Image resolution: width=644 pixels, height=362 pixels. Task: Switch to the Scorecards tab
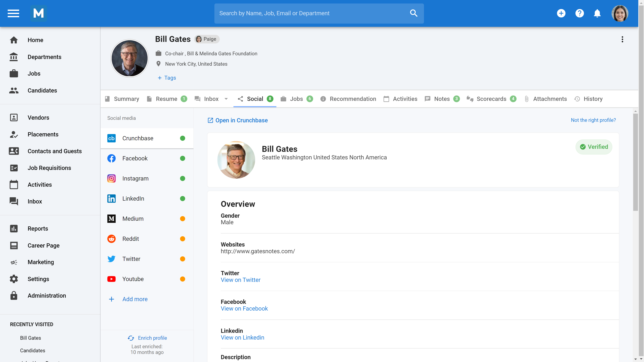491,99
